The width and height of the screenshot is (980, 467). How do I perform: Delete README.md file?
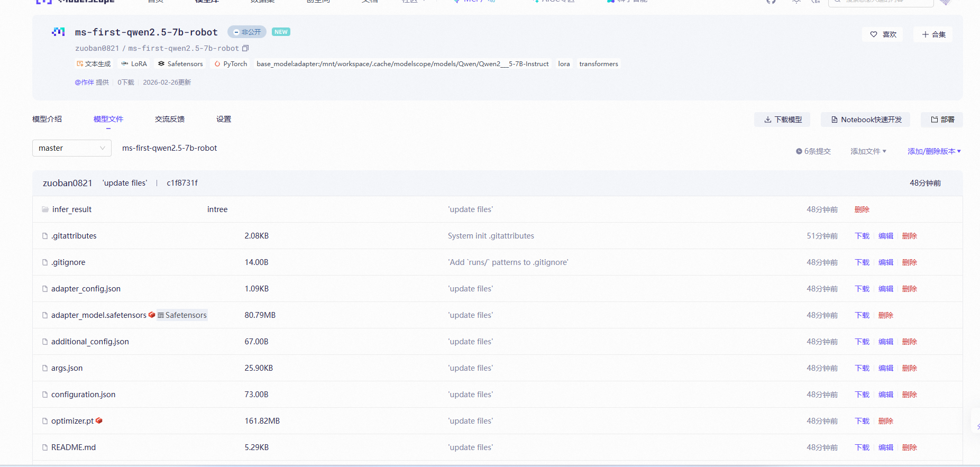(x=910, y=447)
